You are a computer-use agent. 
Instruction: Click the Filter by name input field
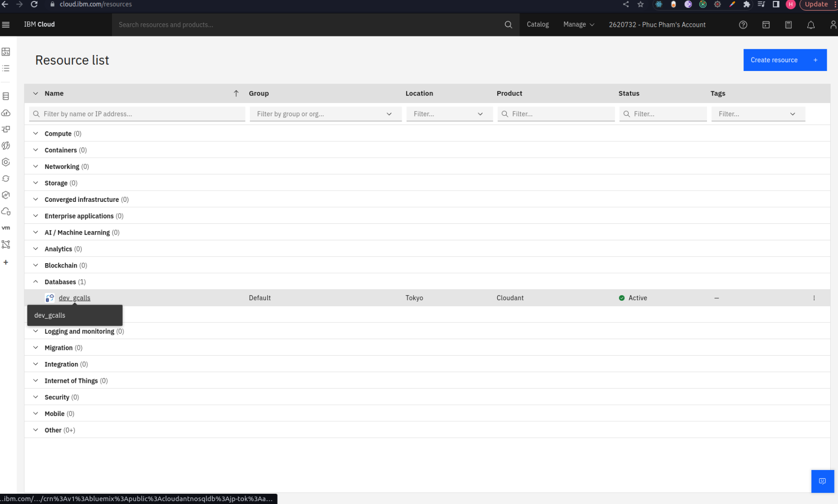pyautogui.click(x=141, y=114)
